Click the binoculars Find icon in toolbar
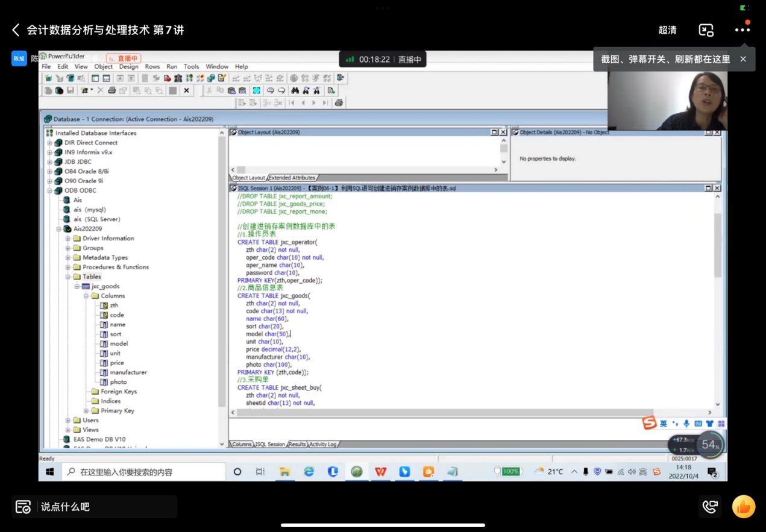The height and width of the screenshot is (532, 766). click(x=295, y=90)
